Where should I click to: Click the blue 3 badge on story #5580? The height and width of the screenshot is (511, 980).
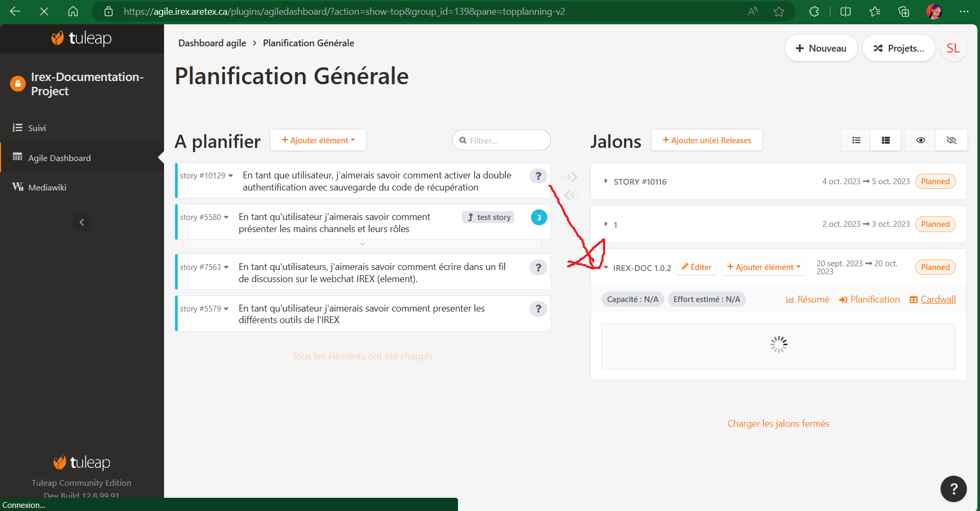tap(539, 217)
